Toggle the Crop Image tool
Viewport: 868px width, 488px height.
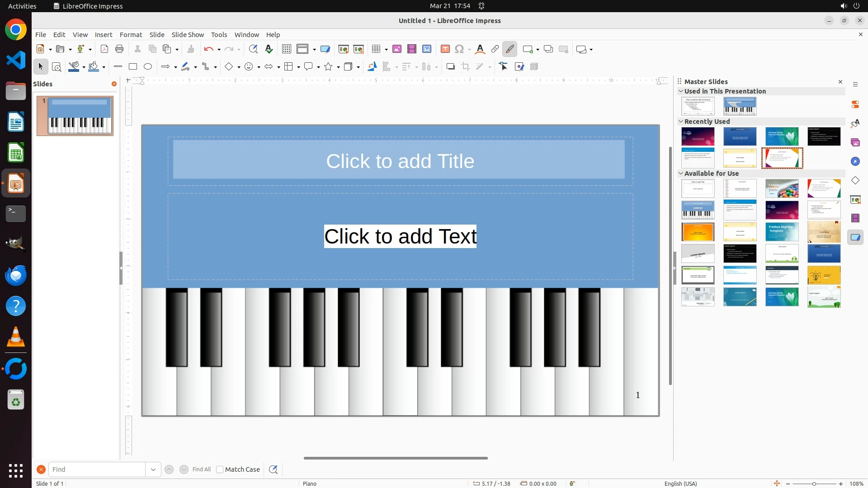466,67
